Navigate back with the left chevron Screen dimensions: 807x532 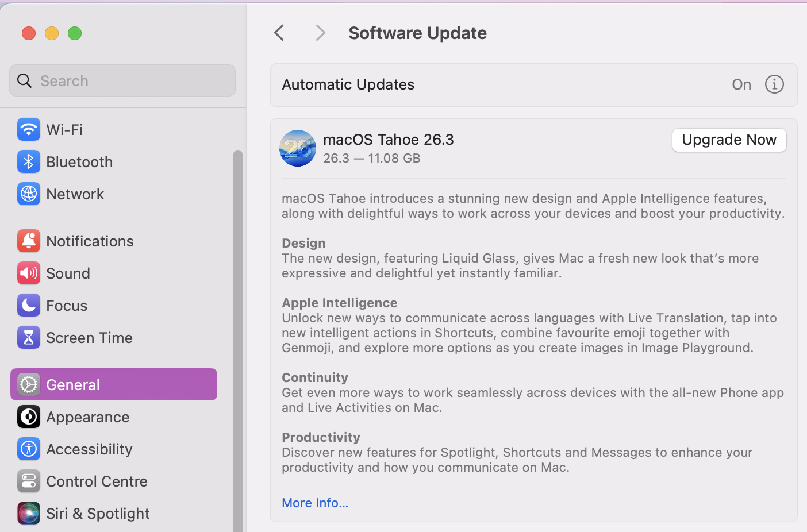pyautogui.click(x=279, y=33)
